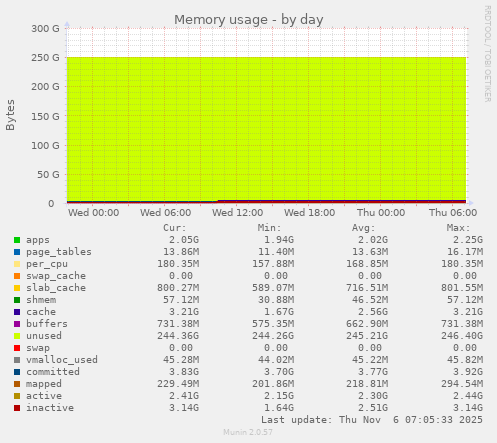Click the cache legend color swatch
Screen dimensions: 497x443
[17, 312]
